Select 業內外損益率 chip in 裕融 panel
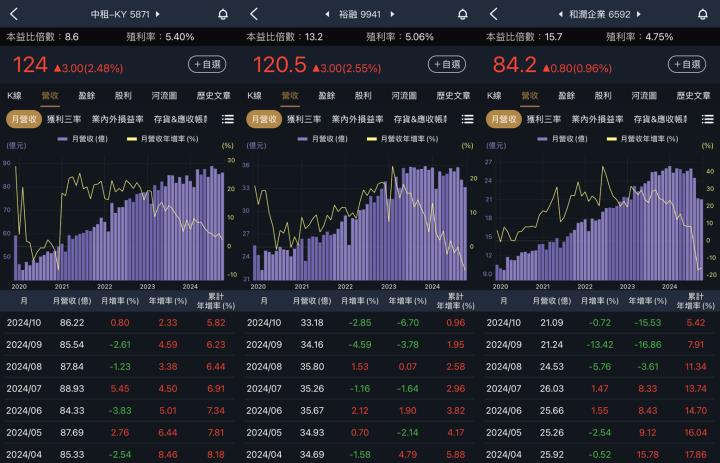Viewport: 720px width, 463px height. pos(356,119)
